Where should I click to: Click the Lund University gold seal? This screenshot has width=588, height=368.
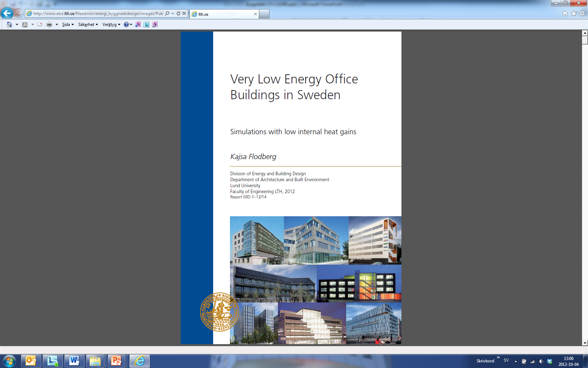[219, 312]
